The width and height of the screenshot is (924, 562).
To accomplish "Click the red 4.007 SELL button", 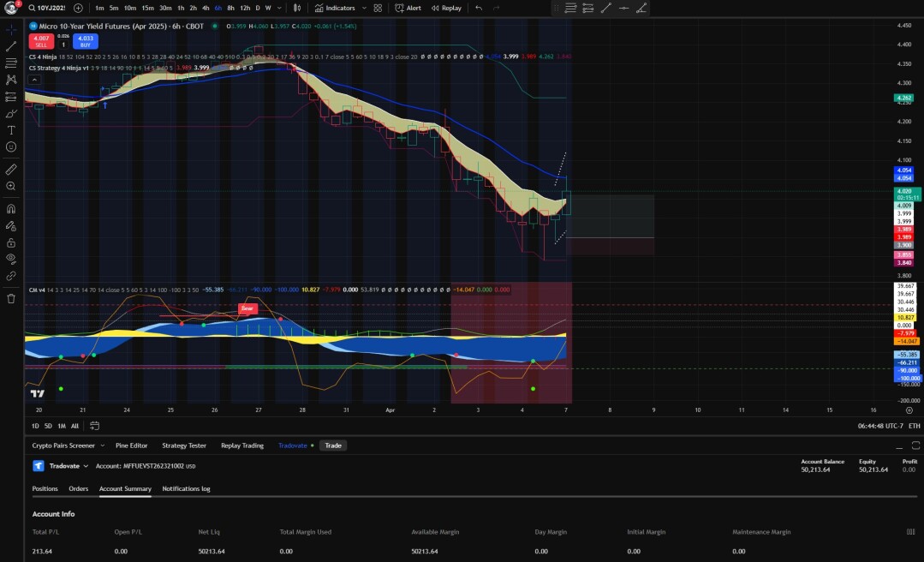I will (41, 41).
